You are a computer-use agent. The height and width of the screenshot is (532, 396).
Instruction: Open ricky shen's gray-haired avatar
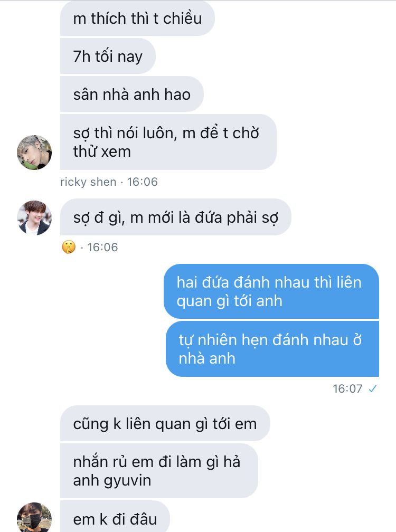(x=34, y=153)
